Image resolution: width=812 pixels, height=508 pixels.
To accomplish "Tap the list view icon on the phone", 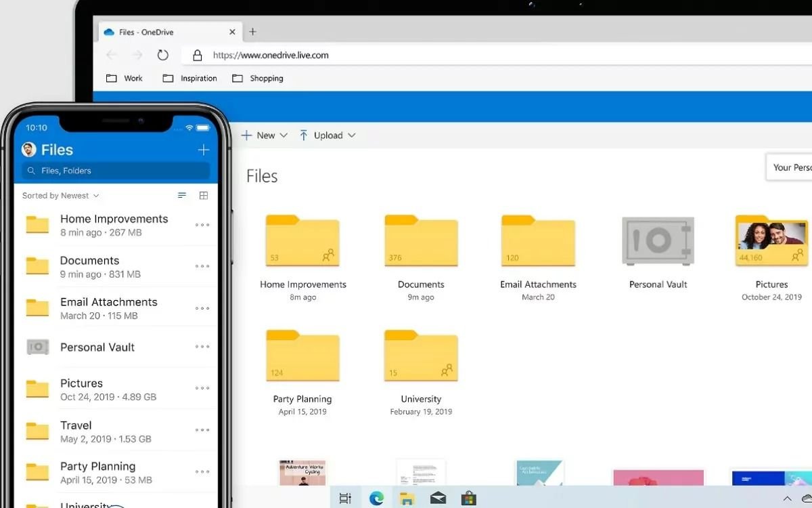I will [x=181, y=195].
